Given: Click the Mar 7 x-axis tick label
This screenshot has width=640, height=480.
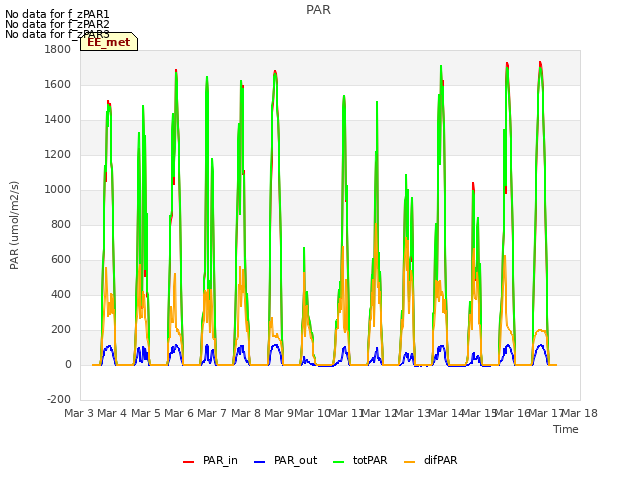Looking at the screenshot, I should (x=212, y=413).
